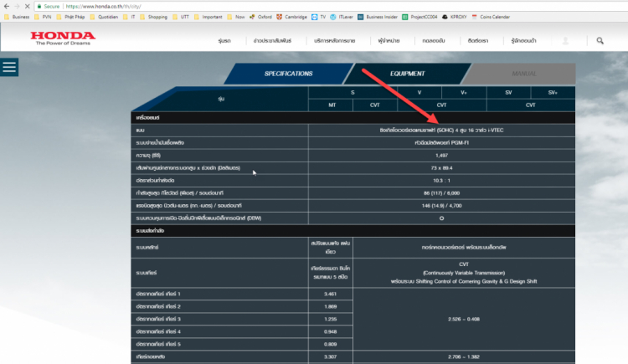The image size is (628, 364).
Task: Click the V model column header
Action: click(420, 93)
